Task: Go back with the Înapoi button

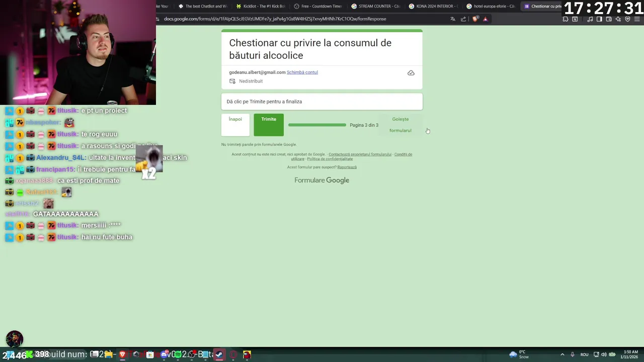Action: 235,125
